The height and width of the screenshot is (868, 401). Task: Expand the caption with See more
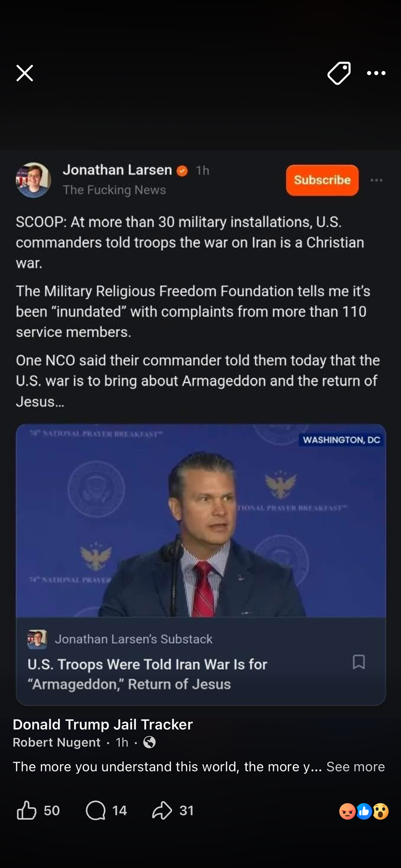[x=355, y=767]
